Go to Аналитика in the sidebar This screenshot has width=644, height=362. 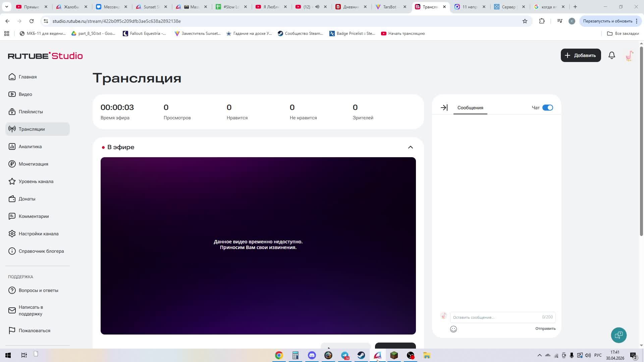coord(30,146)
